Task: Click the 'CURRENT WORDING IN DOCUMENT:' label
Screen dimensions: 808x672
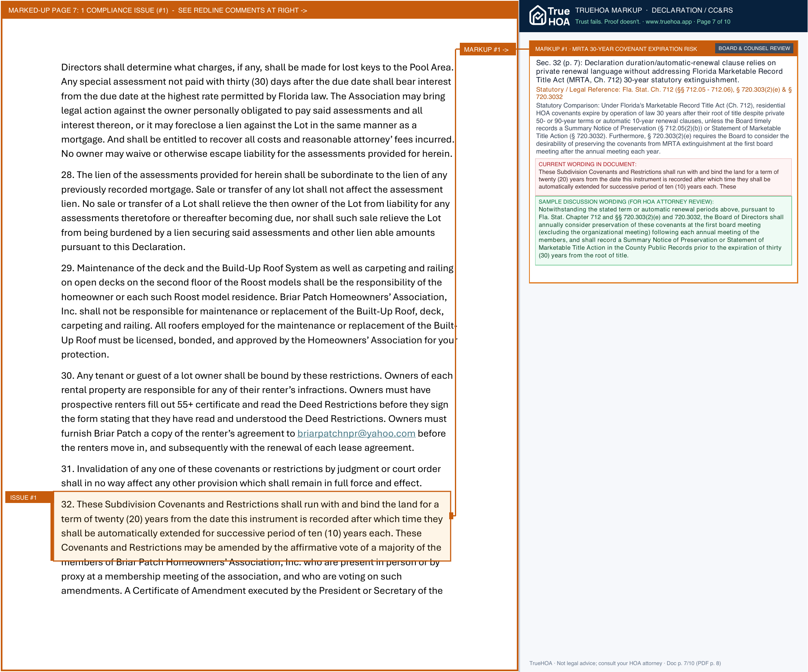Action: pos(587,164)
